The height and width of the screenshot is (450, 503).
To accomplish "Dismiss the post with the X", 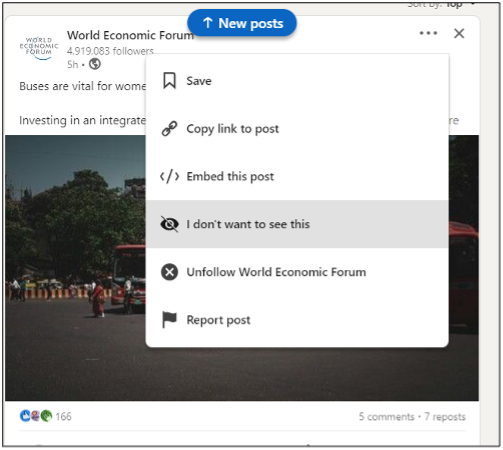I will point(459,33).
